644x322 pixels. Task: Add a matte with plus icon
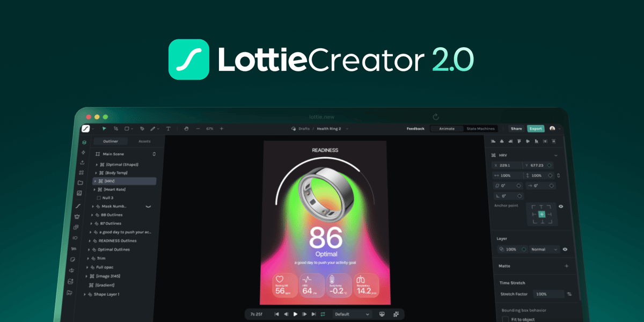click(x=566, y=266)
